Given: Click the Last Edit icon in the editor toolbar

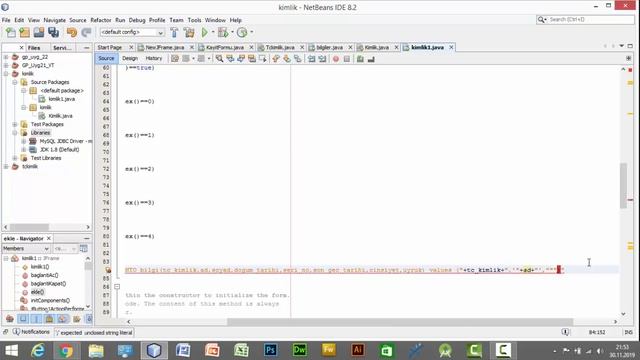Looking at the screenshot, I should (175, 59).
